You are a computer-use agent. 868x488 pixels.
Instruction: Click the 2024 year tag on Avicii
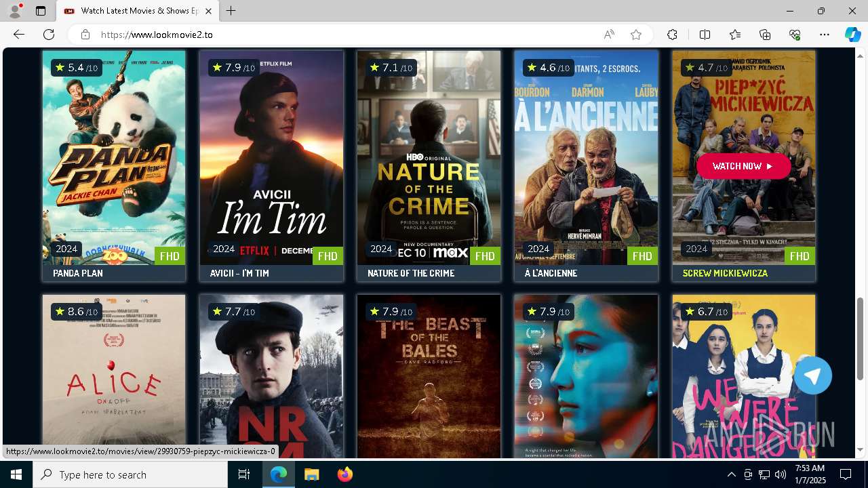pos(224,249)
